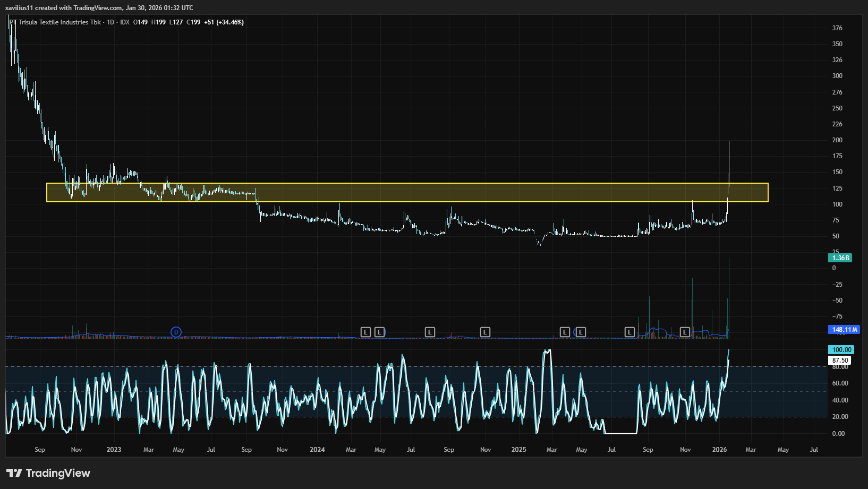Click the 2026 label on time axis
The width and height of the screenshot is (868, 489).
pos(719,450)
